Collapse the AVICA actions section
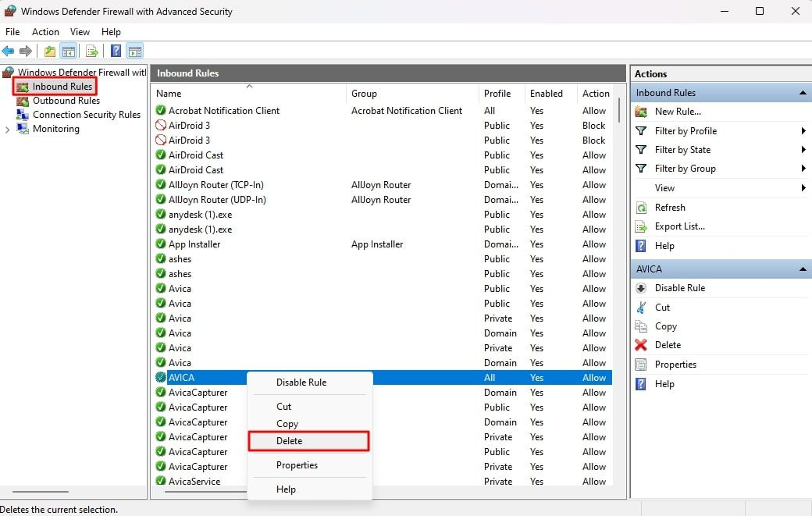Image resolution: width=812 pixels, height=516 pixels. click(x=803, y=269)
